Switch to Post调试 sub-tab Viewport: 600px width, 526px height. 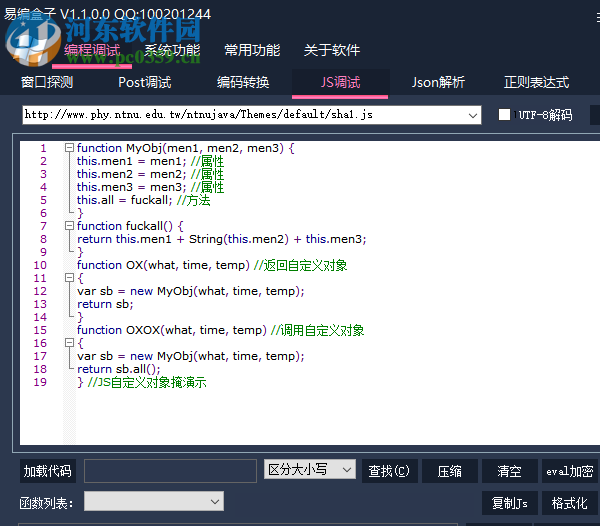click(x=145, y=82)
